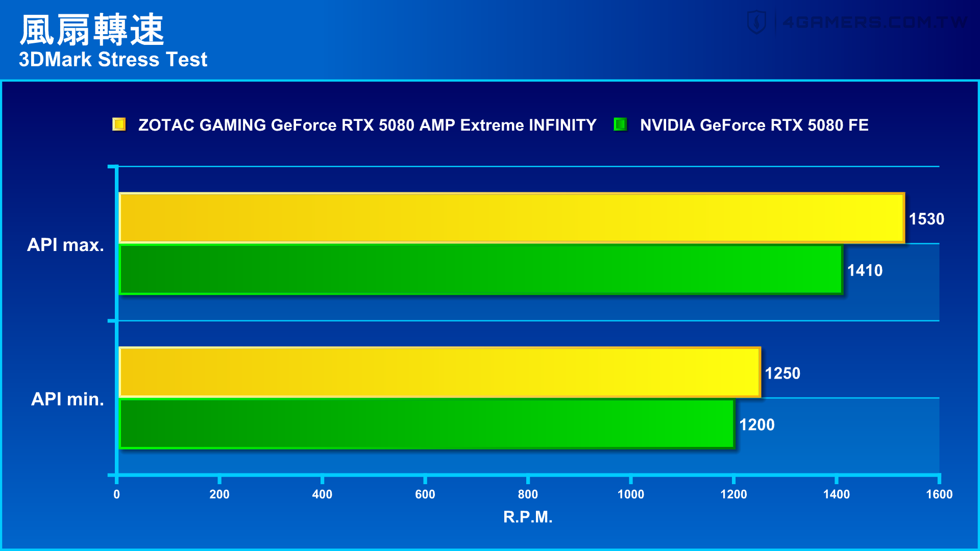Viewport: 980px width, 551px height.
Task: Click the R.P.M. axis title
Action: click(528, 517)
